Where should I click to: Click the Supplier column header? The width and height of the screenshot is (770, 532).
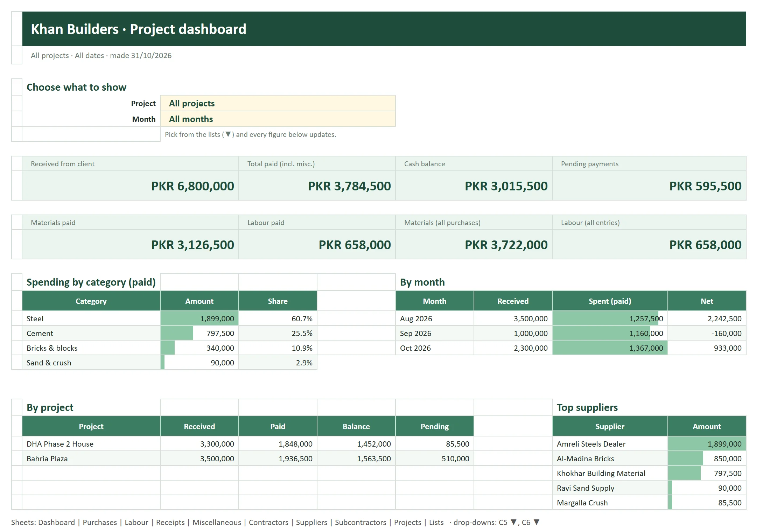pos(610,426)
